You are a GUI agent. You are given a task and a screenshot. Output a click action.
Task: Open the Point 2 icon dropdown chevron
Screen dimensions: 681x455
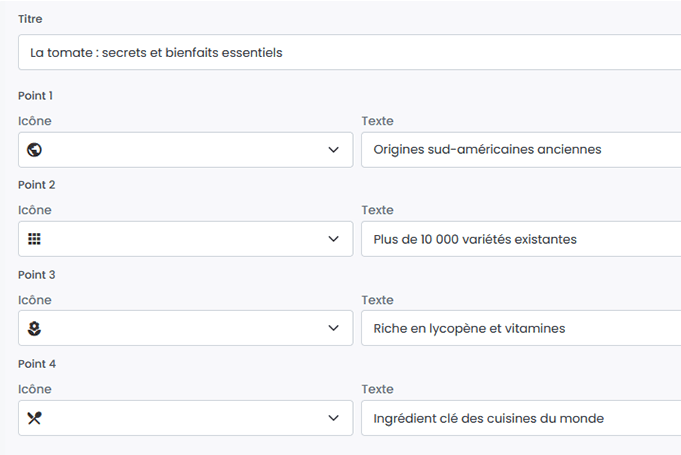coord(334,239)
